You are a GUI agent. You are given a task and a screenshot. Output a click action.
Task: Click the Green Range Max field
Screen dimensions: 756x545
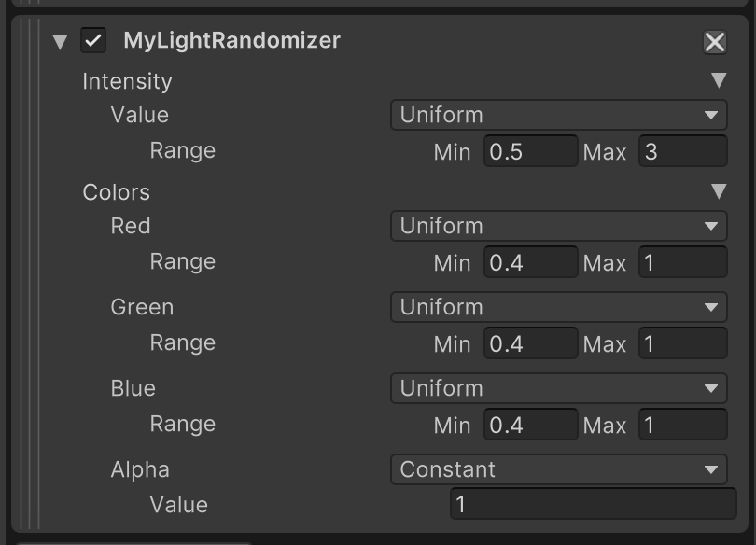point(682,344)
